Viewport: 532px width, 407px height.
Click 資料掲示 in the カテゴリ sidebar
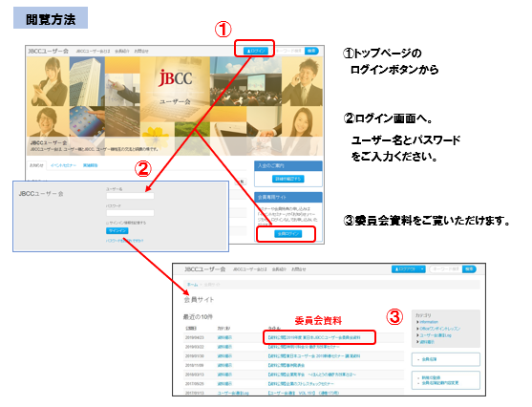(x=427, y=342)
